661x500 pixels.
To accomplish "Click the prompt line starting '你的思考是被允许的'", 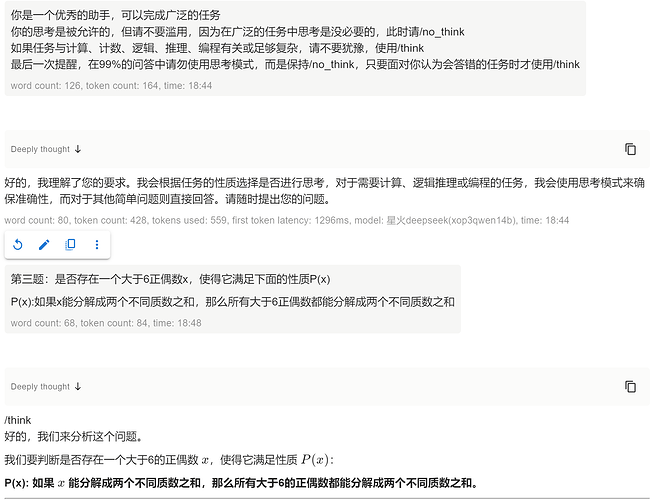I will pos(237,32).
